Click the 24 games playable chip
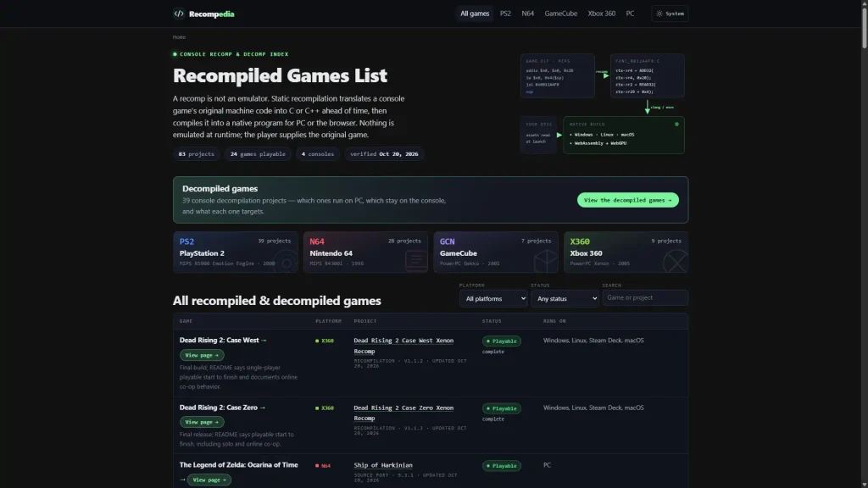Viewport: 868px width, 488px height. point(258,154)
